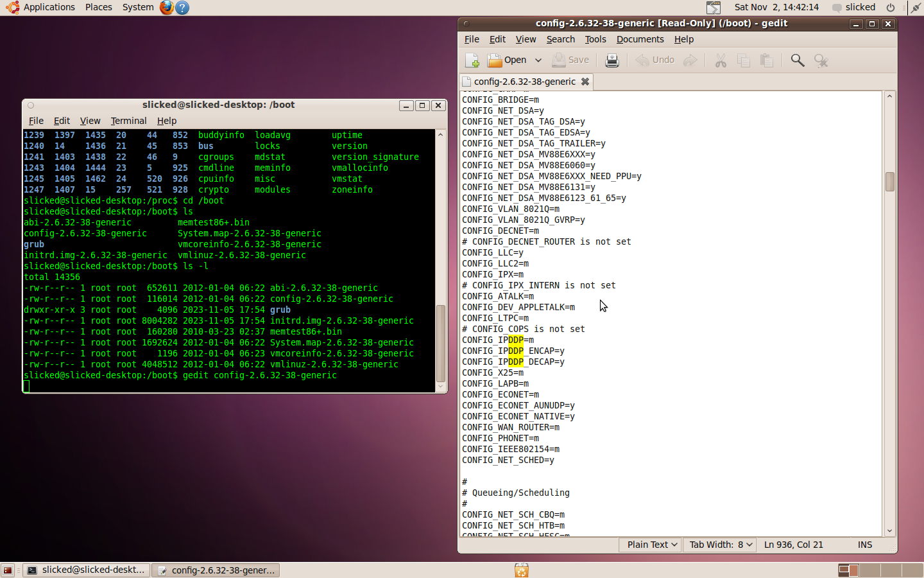Open the Applications menu
The image size is (924, 578).
[x=49, y=7]
